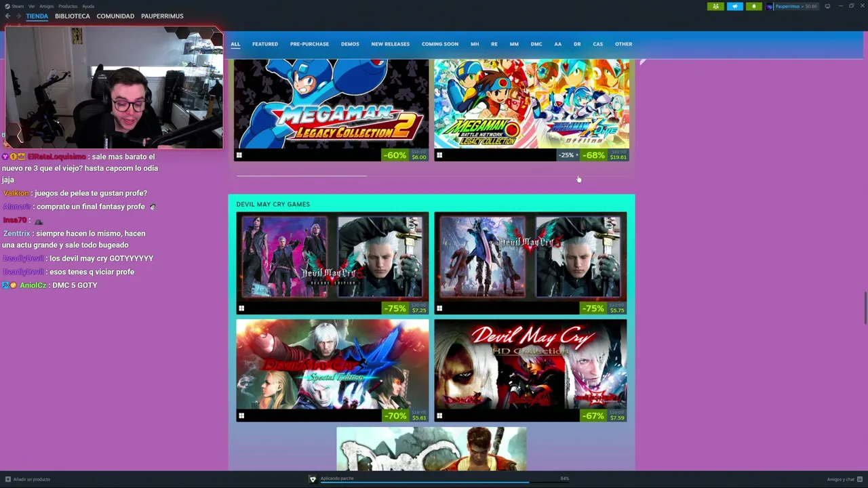Select the MM franchise tab

tap(514, 44)
